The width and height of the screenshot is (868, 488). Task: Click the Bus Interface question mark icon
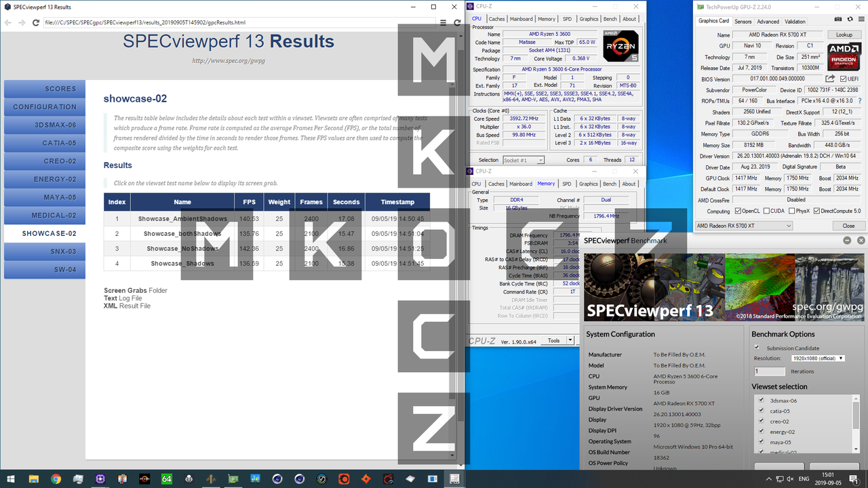click(x=859, y=101)
